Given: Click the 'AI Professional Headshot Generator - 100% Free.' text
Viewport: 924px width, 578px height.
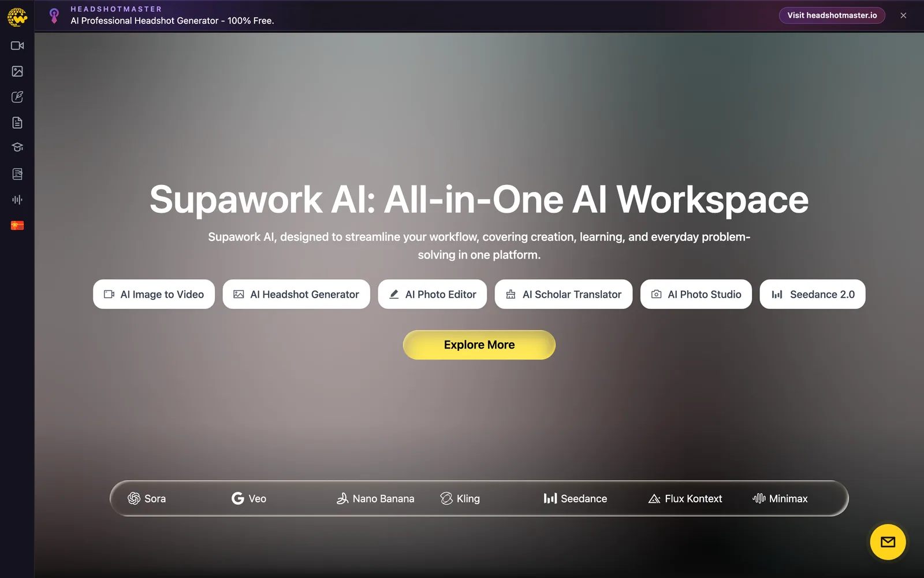Looking at the screenshot, I should pos(172,21).
